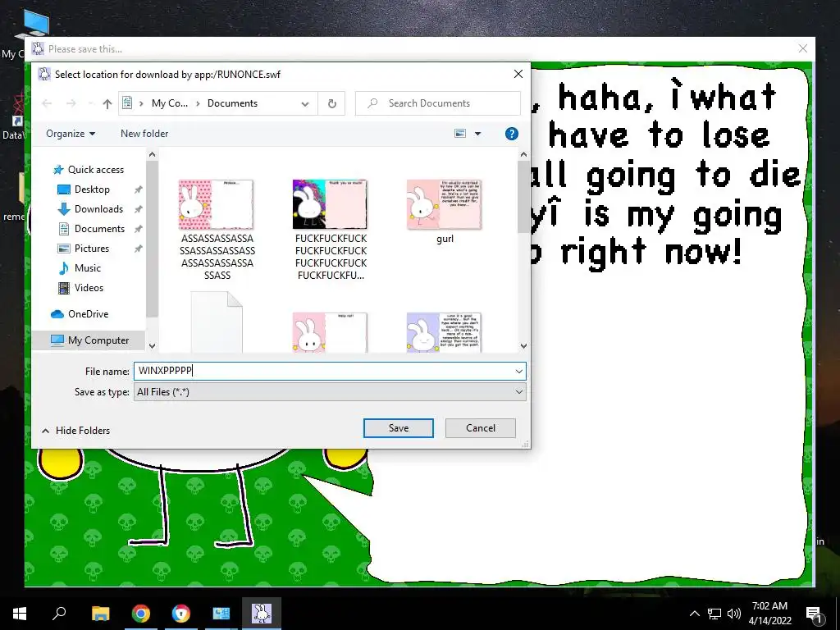Open Google Chrome from the taskbar
The width and height of the screenshot is (840, 630).
tap(141, 614)
